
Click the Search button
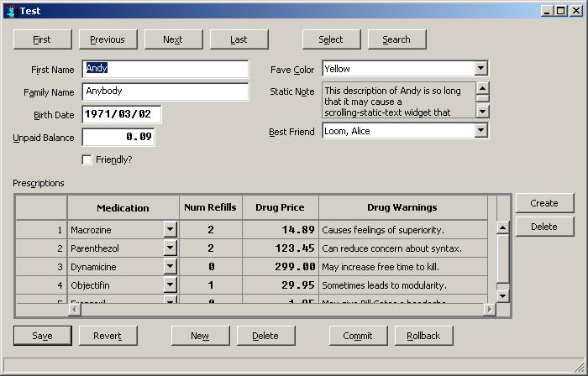[396, 39]
